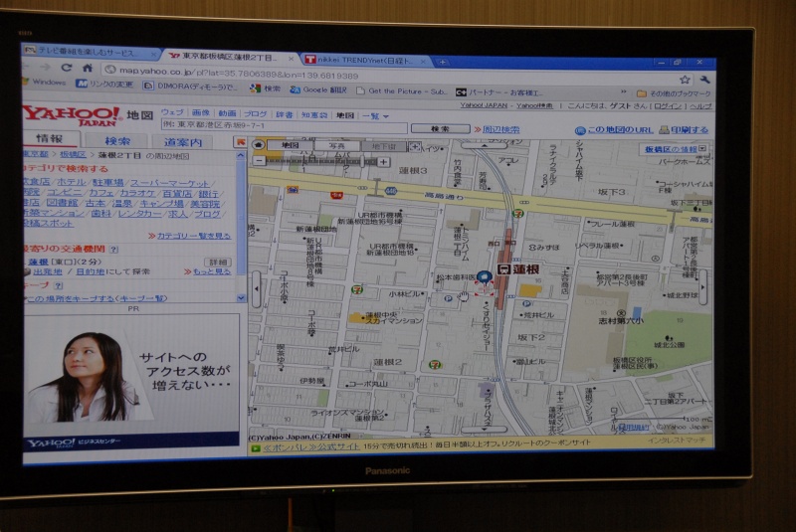Open a new browser tab
Screen dimensions: 796x532
coord(442,62)
